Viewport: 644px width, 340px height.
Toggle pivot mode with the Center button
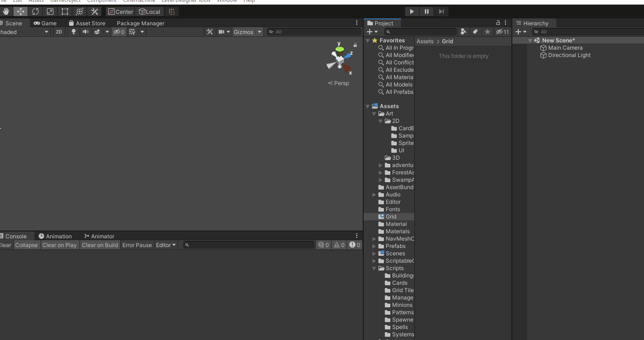coord(121,12)
